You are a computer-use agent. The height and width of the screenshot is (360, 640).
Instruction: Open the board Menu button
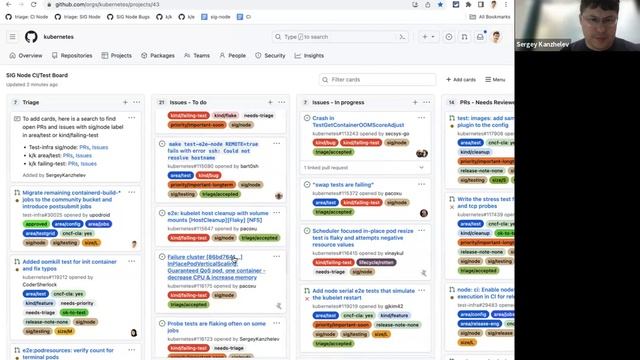pyautogui.click(x=495, y=80)
